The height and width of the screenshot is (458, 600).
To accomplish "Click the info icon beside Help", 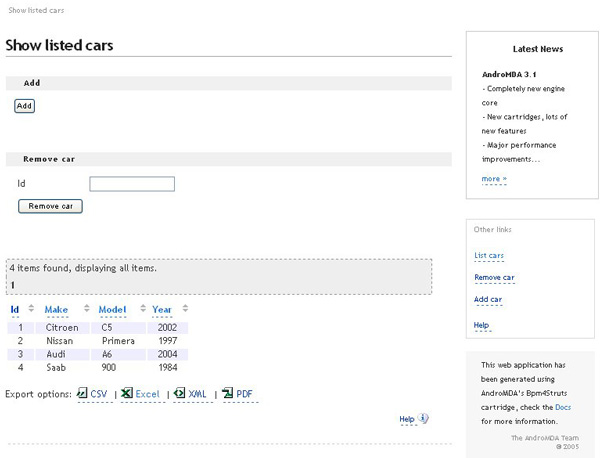I will [423, 418].
